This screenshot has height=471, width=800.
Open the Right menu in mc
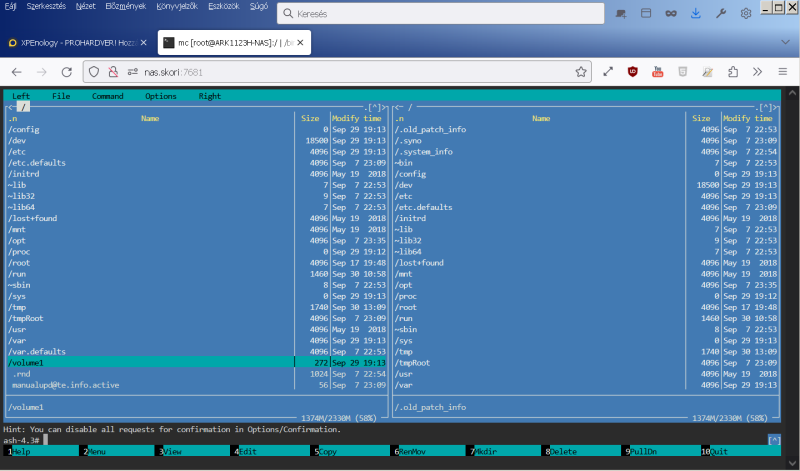click(210, 96)
